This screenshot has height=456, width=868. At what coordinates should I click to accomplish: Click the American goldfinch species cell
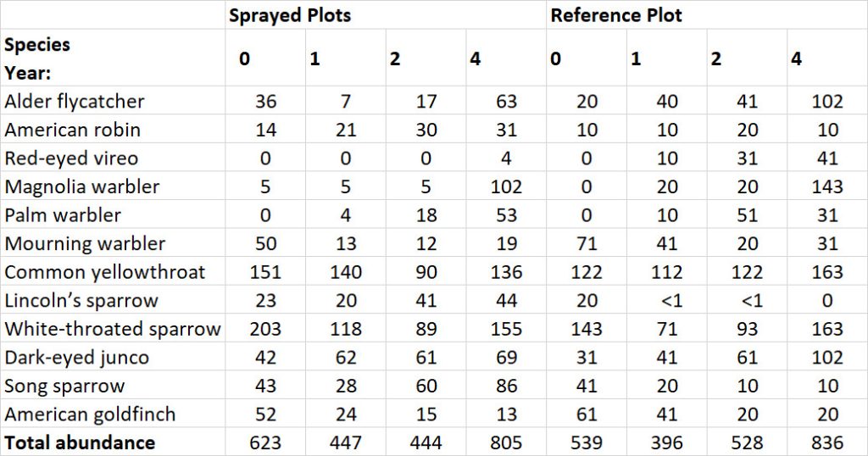(x=113, y=414)
